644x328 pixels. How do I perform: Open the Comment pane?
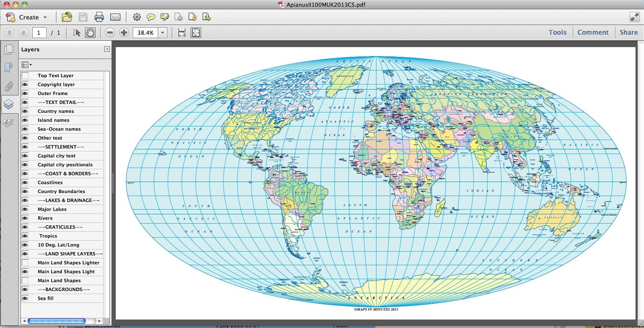coord(593,32)
